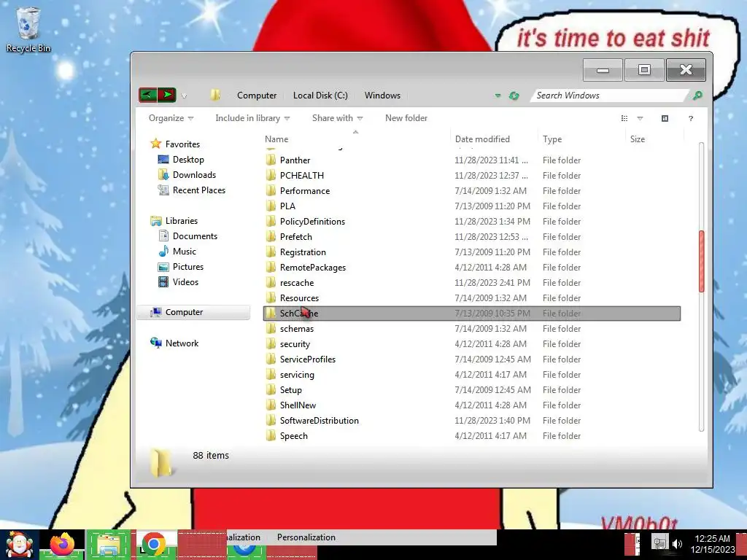Image resolution: width=747 pixels, height=560 pixels.
Task: Select the Registration folder icon
Action: 271,252
